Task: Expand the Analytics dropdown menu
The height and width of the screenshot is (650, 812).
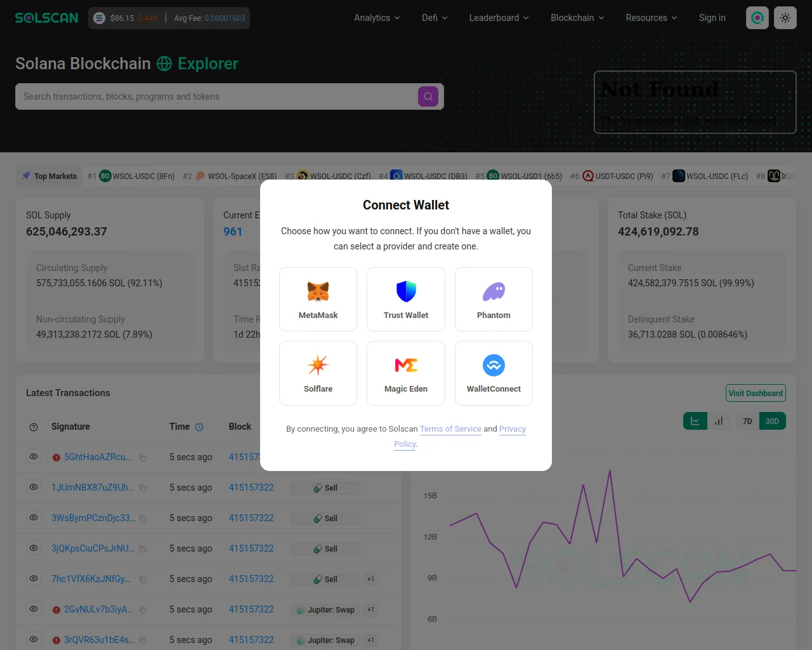Action: click(x=377, y=18)
